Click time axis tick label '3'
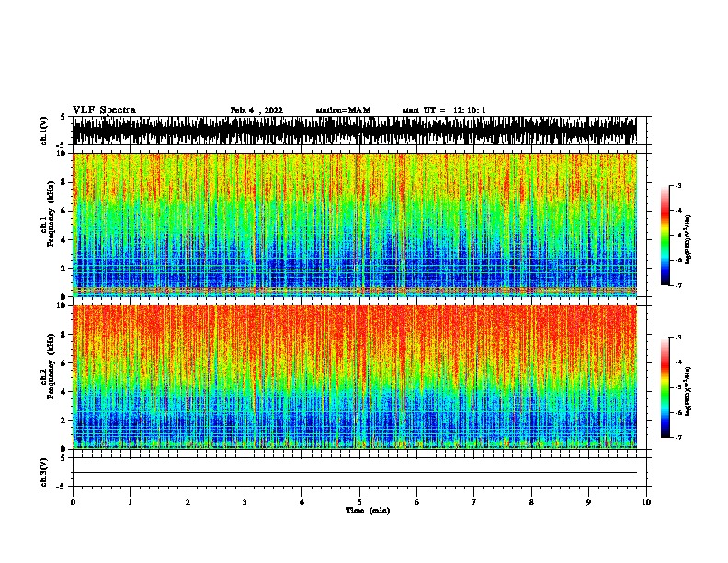Screen dimensions: 728x563 pos(245,502)
